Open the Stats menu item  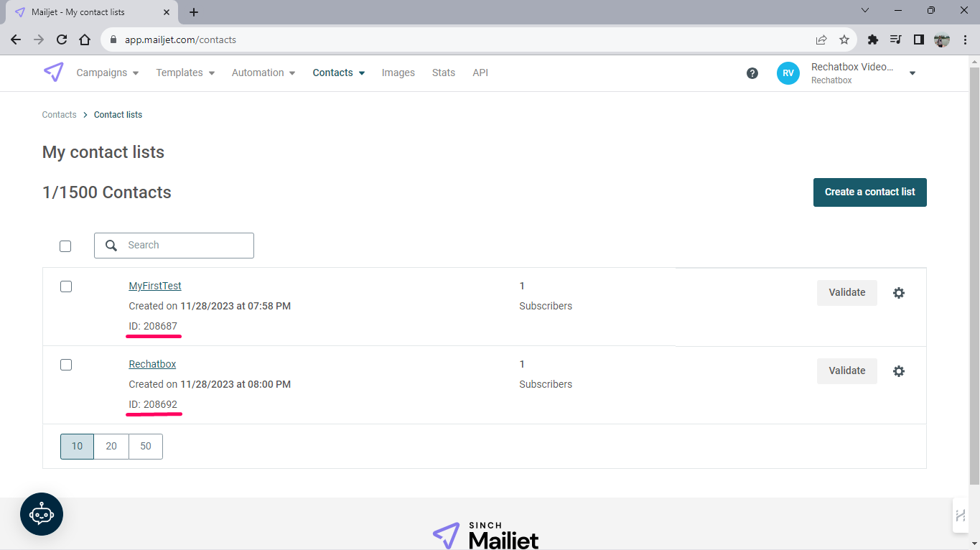click(444, 73)
